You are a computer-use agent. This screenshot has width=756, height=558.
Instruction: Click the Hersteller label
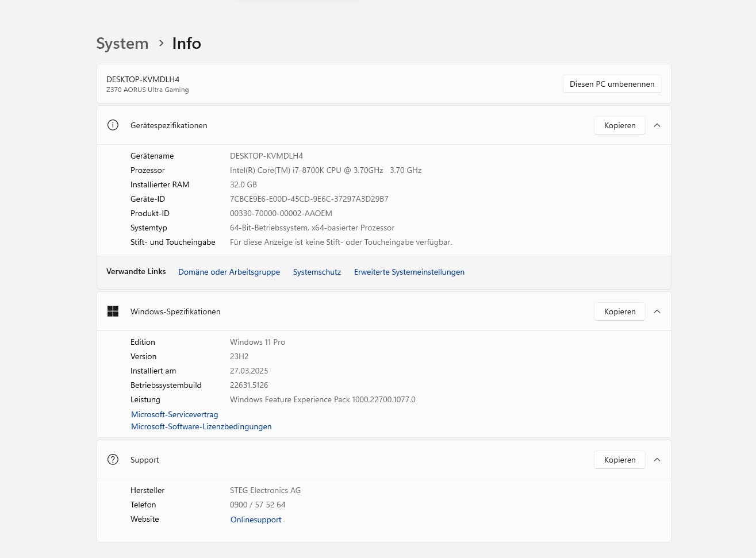click(x=147, y=490)
